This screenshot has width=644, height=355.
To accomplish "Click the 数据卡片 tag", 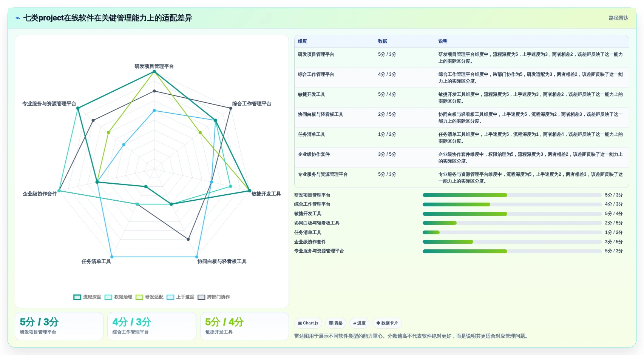I will tap(387, 323).
